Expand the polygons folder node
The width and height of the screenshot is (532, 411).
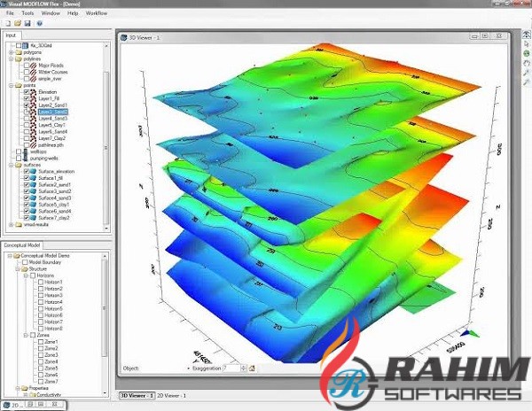[11, 52]
